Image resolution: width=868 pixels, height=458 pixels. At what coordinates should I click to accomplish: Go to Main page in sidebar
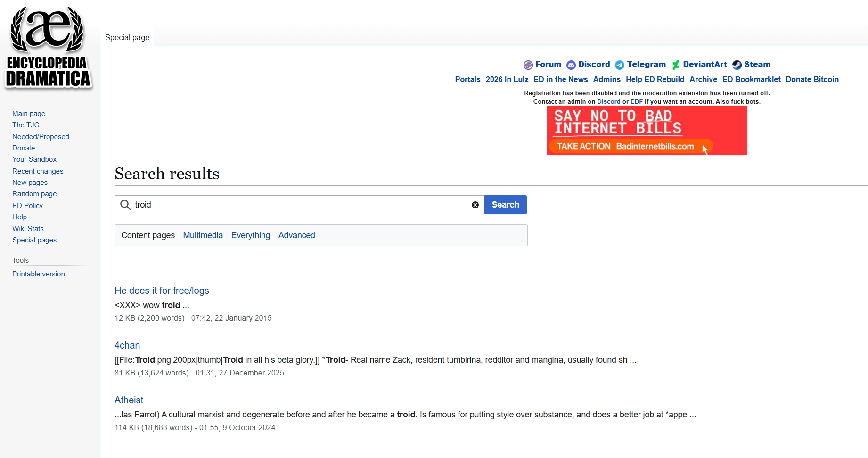click(29, 114)
